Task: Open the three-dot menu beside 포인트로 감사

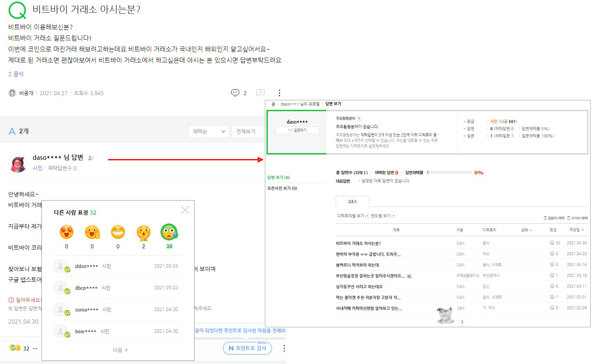Action: pos(284,348)
